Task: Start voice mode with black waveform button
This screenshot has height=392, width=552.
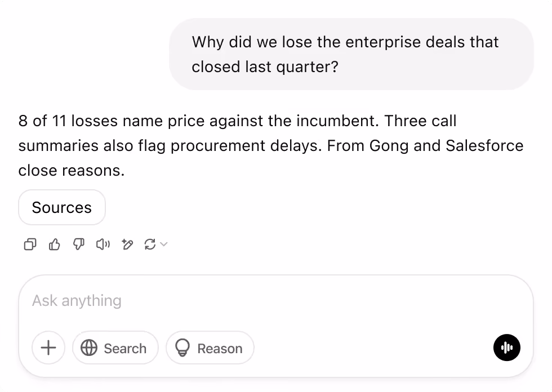Action: pyautogui.click(x=506, y=348)
